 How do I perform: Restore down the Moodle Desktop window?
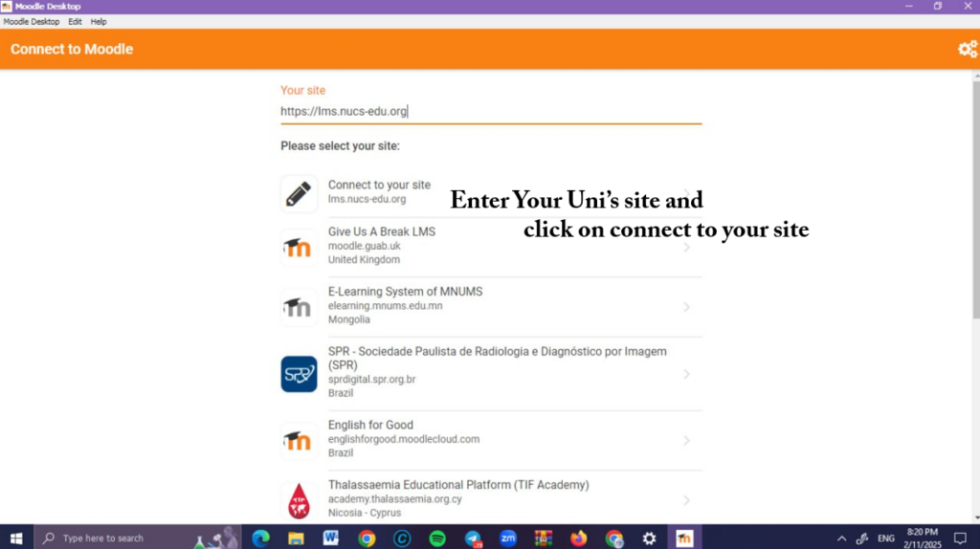[x=938, y=7]
